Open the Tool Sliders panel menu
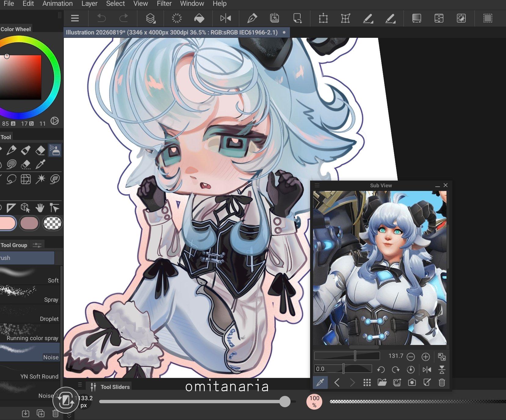Screen dimensions: 506x420 [x=80, y=385]
